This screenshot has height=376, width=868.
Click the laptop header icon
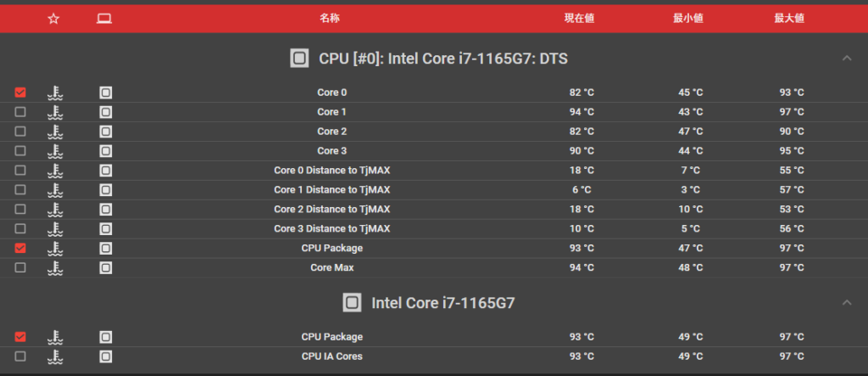tap(104, 18)
